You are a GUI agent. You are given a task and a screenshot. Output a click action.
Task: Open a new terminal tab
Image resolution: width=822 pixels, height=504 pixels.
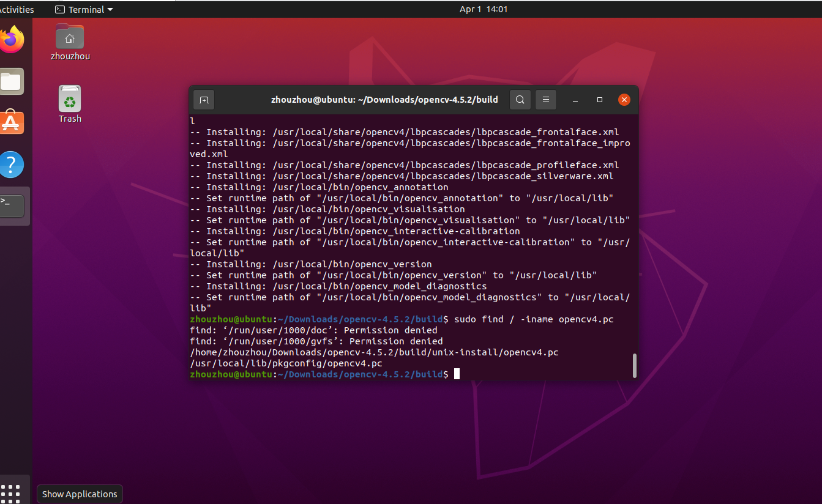coord(203,100)
